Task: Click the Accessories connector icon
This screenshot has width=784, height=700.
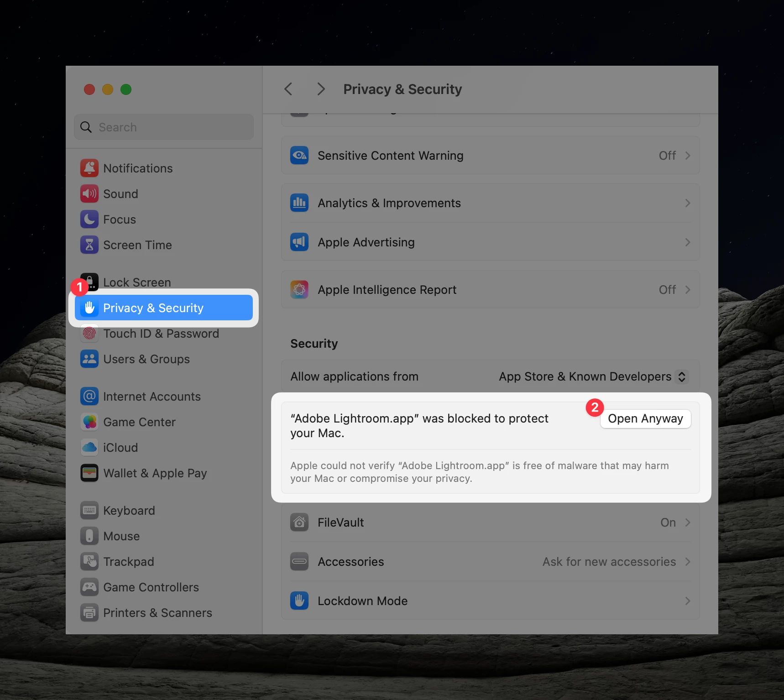Action: [299, 562]
